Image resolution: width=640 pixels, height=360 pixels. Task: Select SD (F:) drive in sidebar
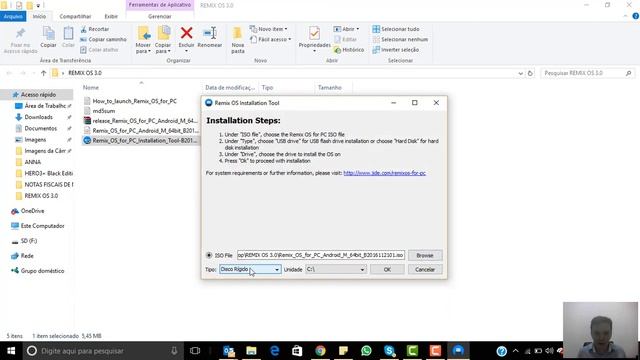click(29, 241)
